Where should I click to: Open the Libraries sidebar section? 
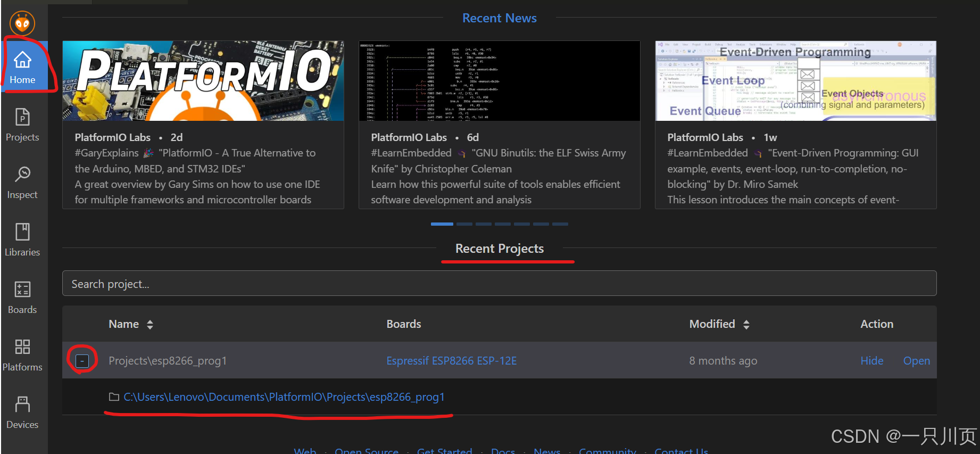[22, 240]
